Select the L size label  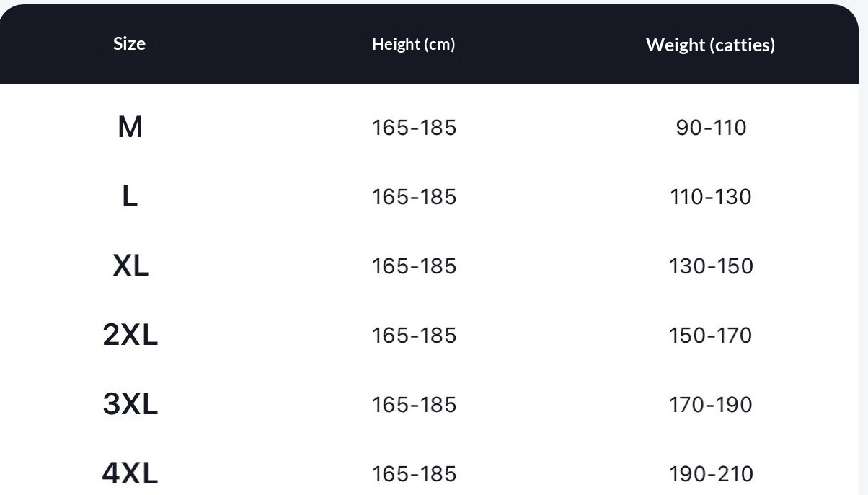pyautogui.click(x=130, y=196)
